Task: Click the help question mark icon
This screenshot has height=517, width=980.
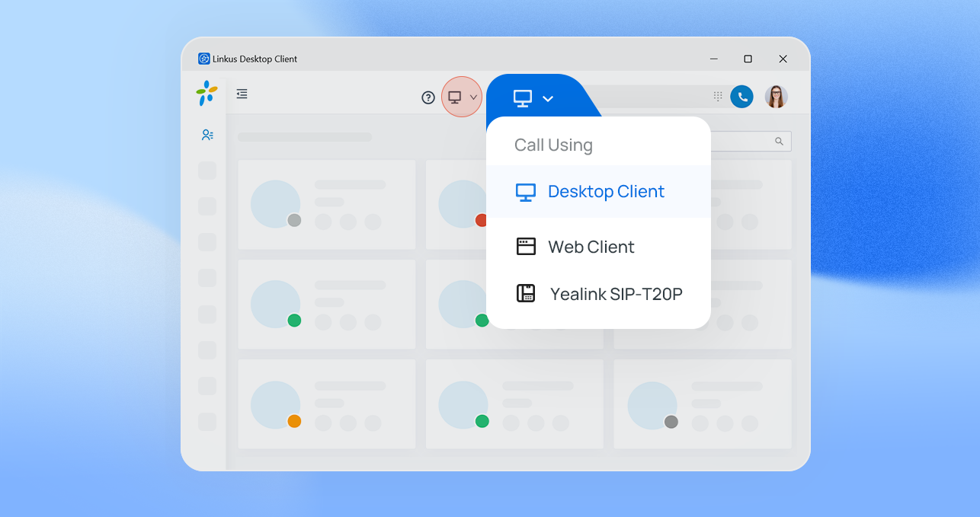Action: (428, 97)
